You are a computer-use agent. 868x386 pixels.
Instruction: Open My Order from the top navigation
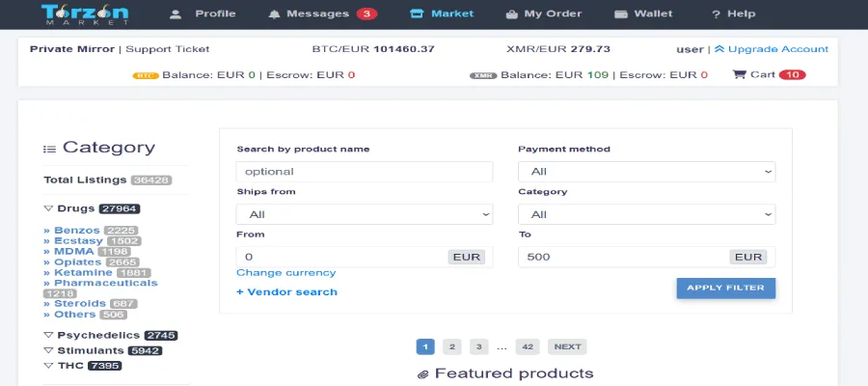[510, 14]
